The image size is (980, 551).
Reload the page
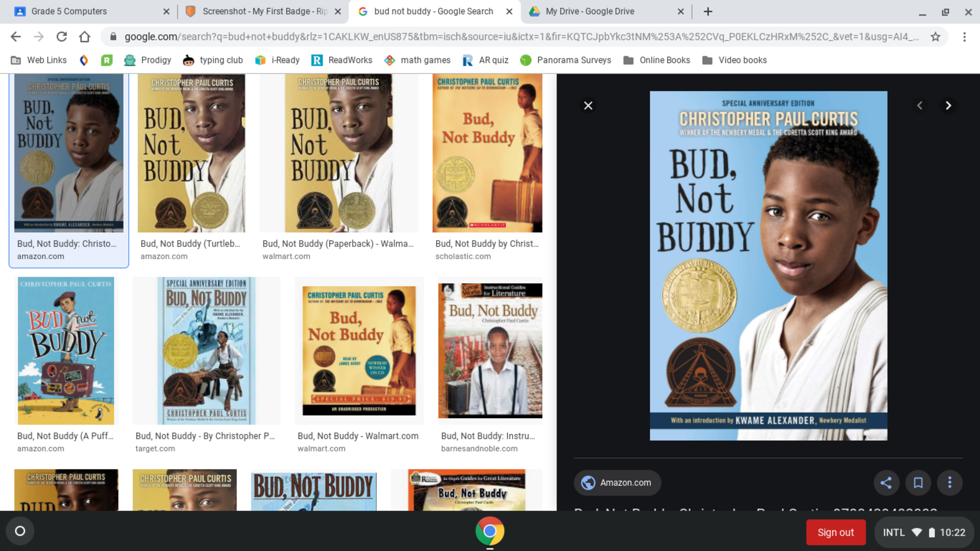click(62, 37)
